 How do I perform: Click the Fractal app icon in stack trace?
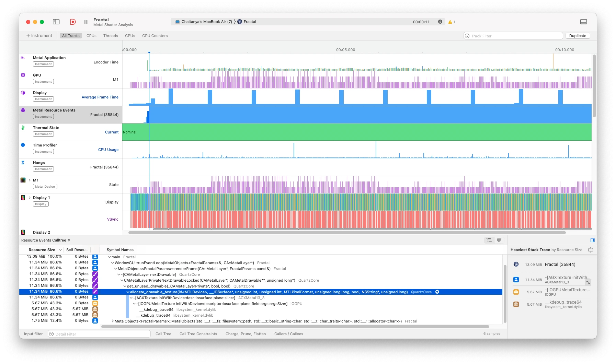516,264
